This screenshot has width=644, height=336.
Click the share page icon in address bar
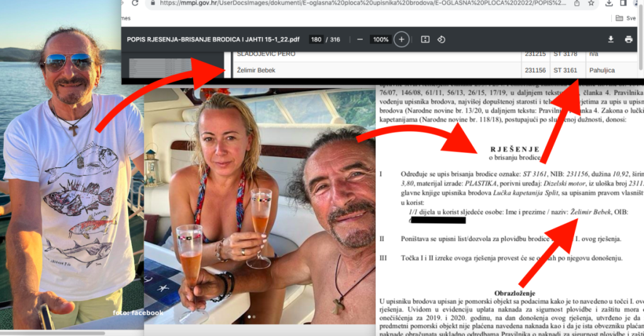[x=577, y=3]
